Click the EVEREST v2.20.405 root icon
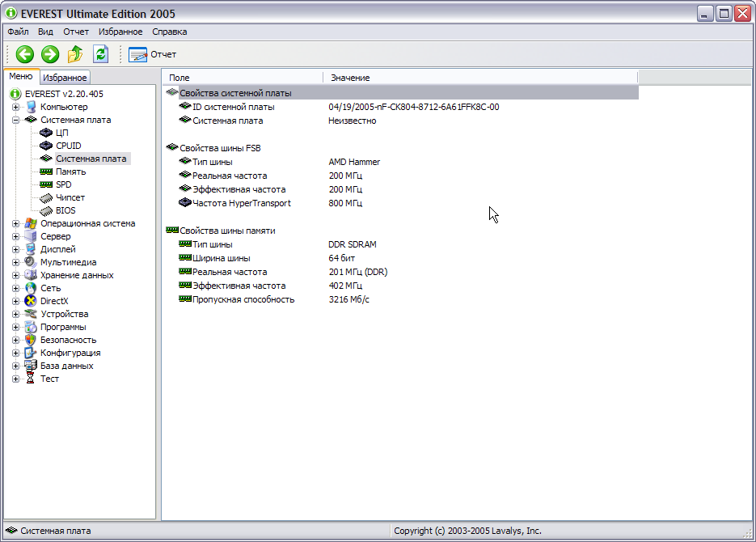This screenshot has height=542, width=756. [x=15, y=94]
